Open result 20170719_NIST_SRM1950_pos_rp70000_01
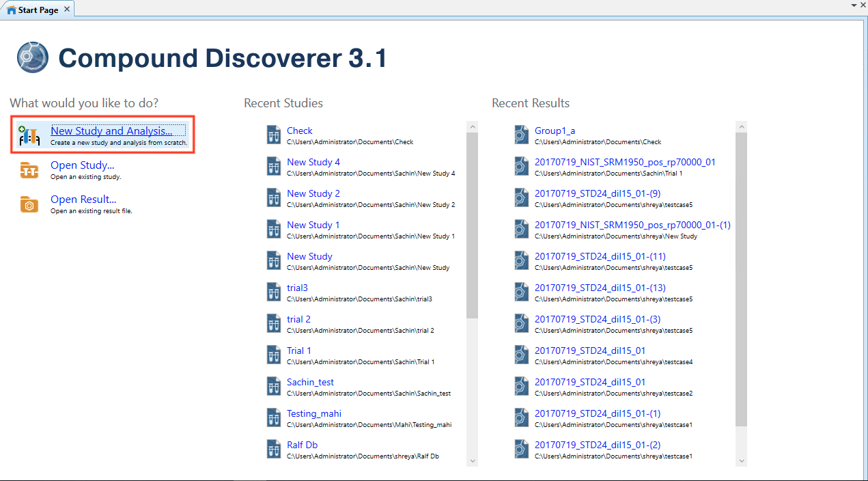 coord(625,162)
